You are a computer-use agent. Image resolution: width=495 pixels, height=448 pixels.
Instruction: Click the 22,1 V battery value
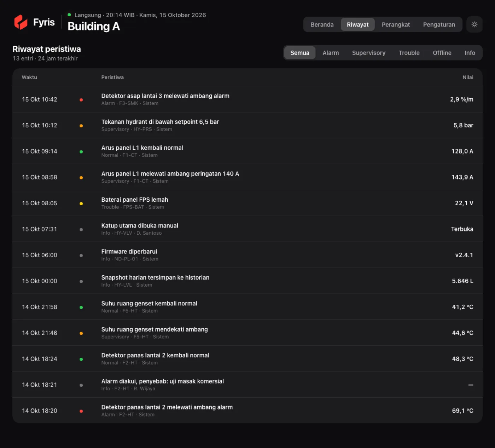[x=464, y=203]
